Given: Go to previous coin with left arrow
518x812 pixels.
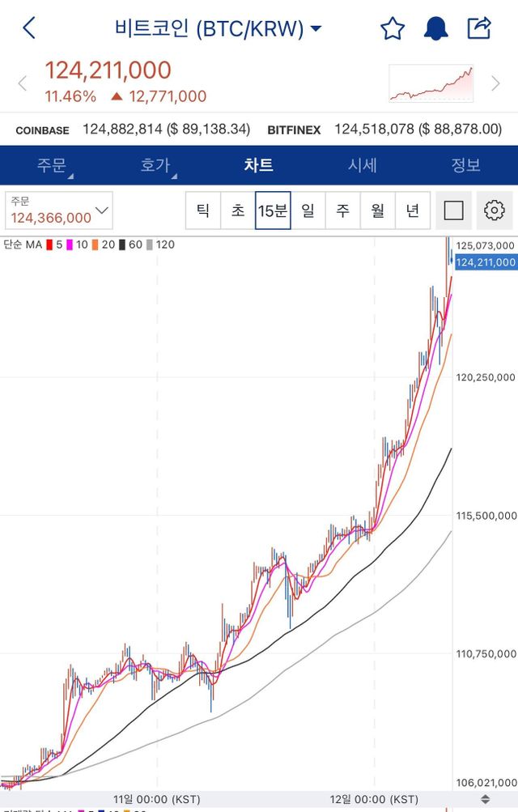Looking at the screenshot, I should (23, 83).
